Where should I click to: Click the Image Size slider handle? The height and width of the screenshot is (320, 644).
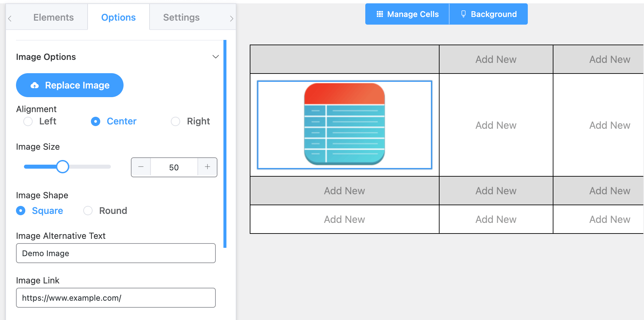pyautogui.click(x=63, y=167)
